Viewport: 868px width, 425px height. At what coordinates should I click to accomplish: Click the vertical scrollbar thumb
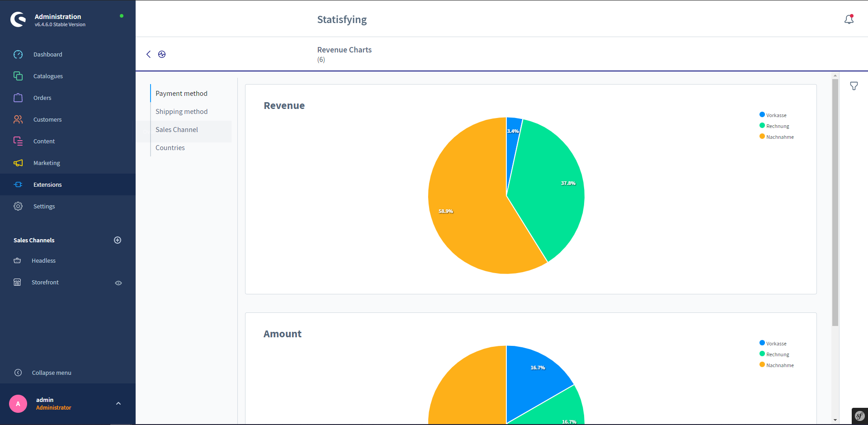point(835,203)
